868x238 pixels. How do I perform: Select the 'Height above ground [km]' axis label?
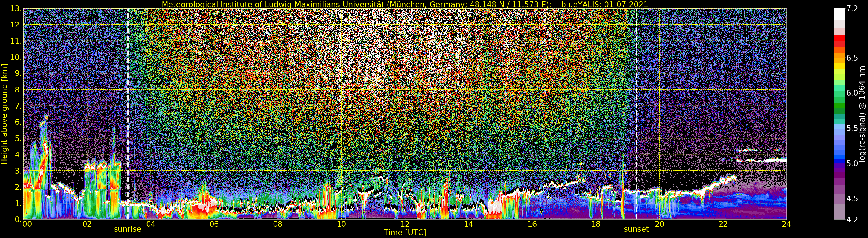[4, 114]
